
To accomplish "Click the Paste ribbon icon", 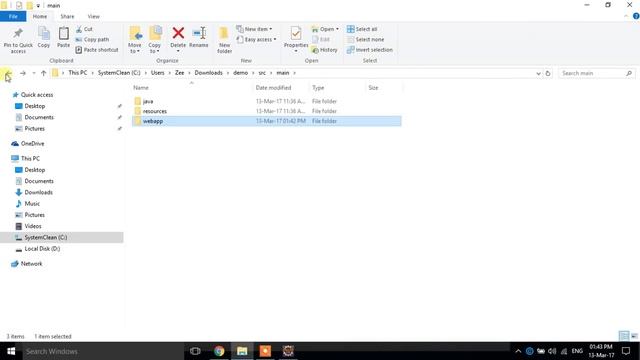I will tap(63, 38).
